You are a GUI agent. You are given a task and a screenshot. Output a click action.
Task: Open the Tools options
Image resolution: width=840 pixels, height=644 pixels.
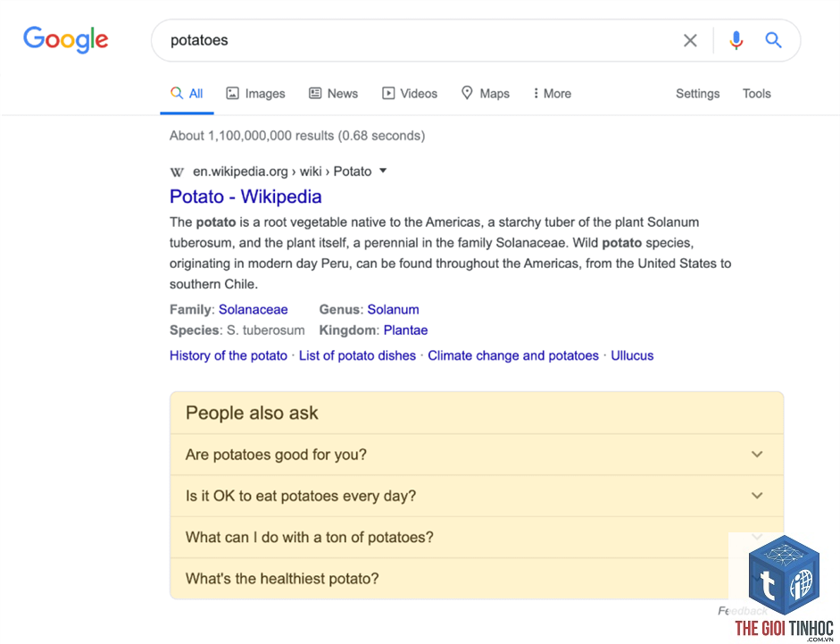click(x=756, y=93)
